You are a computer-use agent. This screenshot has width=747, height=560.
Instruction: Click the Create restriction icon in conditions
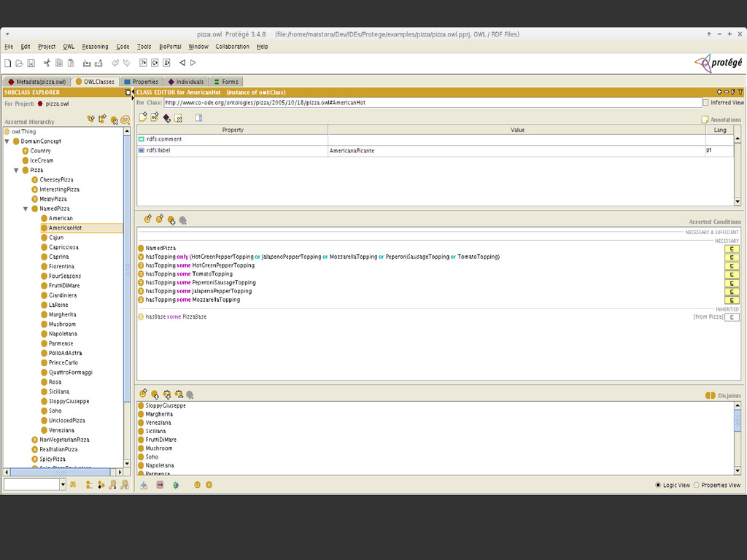pyautogui.click(x=160, y=219)
